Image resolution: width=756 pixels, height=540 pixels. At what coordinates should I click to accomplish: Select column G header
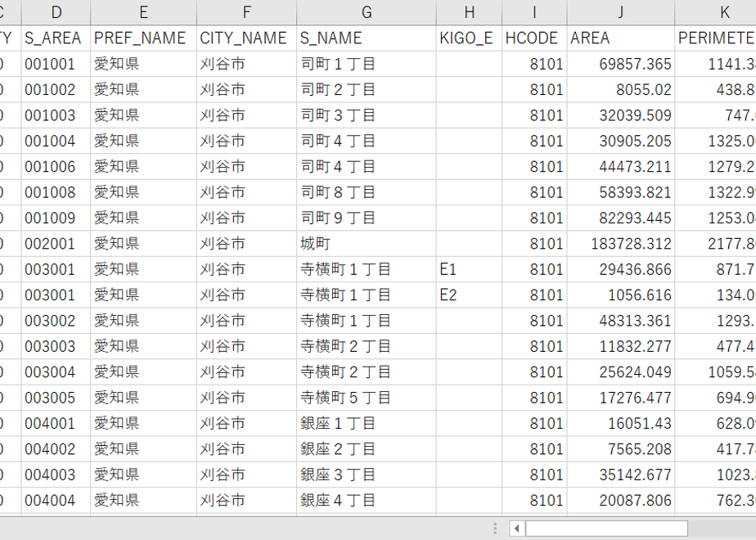coord(367,12)
